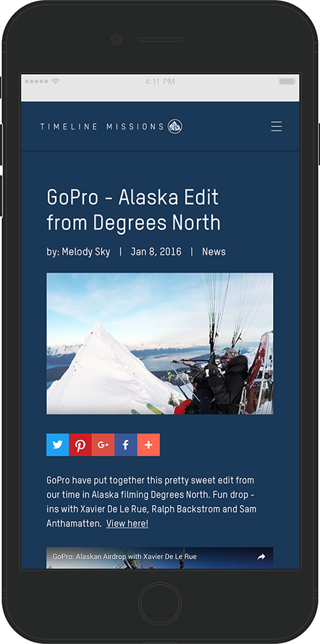Screen dimensions: 320x644
Task: Click the GoPro Alaskan Airdrop video title
Action: 125,557
